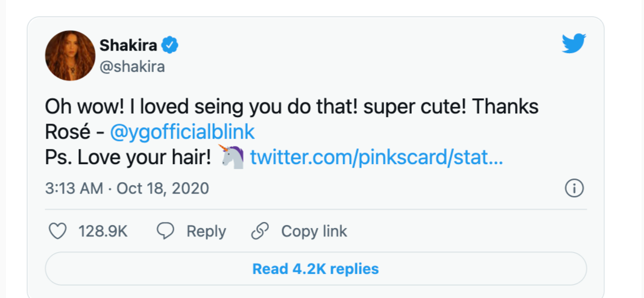Click the 3:13 AM · Oct 18, 2020 timestamp
This screenshot has height=298, width=644.
[x=127, y=189]
